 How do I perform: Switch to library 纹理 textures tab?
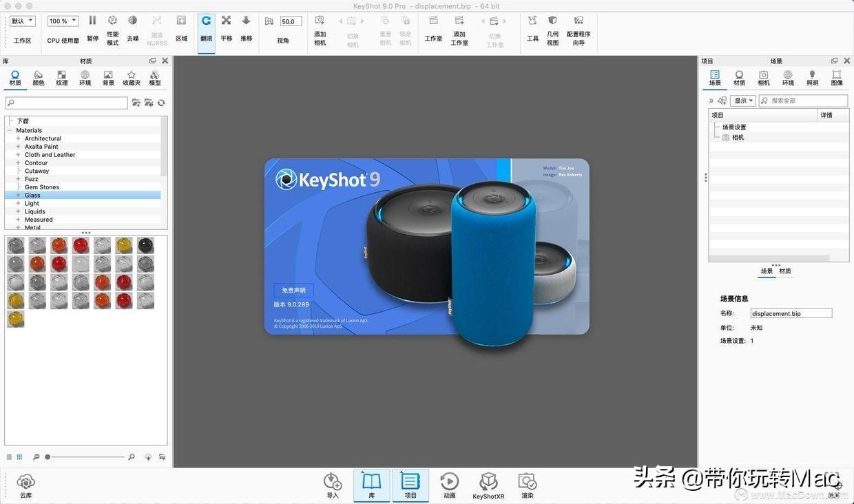(62, 78)
